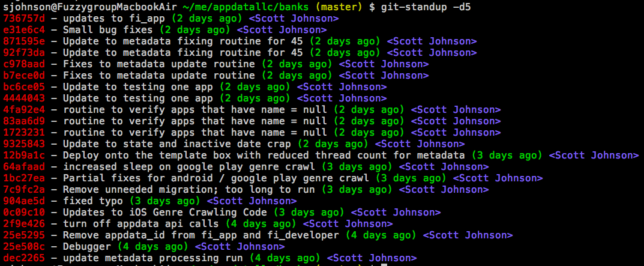Viewport: 644px width, 266px height.
Task: Click 'Remove appdata_id from fi_app and fi_developer'
Action: tap(201, 235)
